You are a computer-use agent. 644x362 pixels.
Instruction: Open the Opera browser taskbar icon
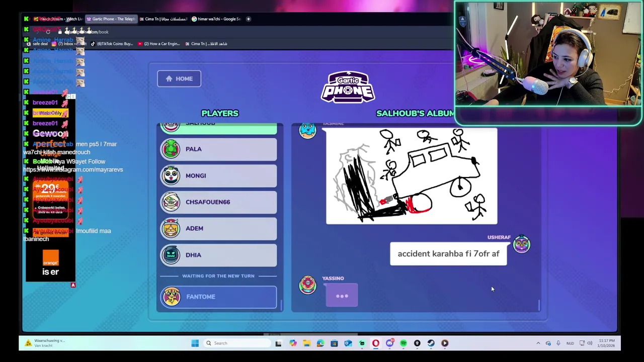coord(376,343)
